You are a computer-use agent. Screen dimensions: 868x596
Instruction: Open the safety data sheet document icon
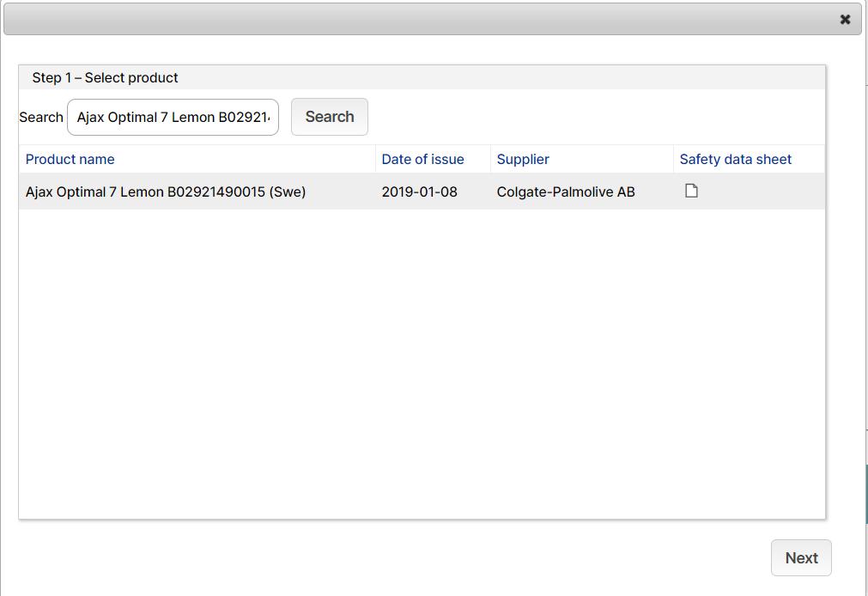691,192
